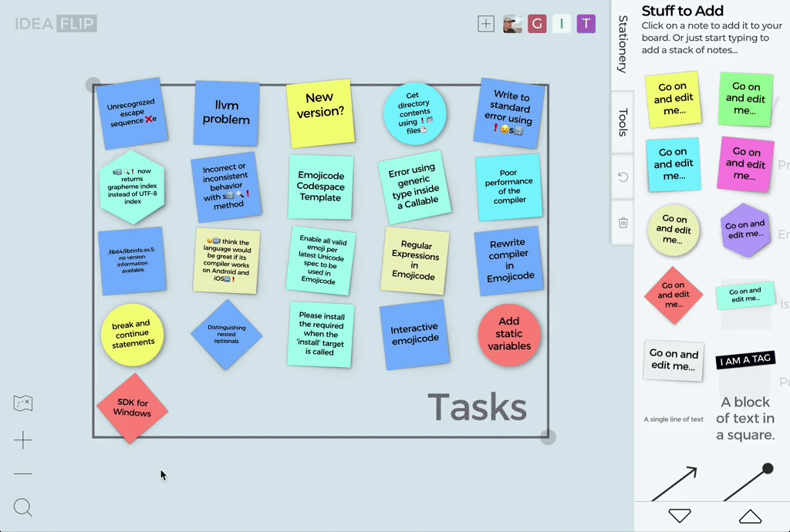Click the trash bin icon
The height and width of the screenshot is (532, 790).
(x=623, y=223)
